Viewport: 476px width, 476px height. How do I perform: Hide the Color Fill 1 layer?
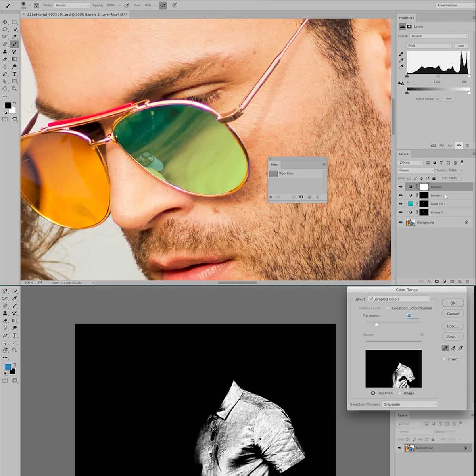400,204
